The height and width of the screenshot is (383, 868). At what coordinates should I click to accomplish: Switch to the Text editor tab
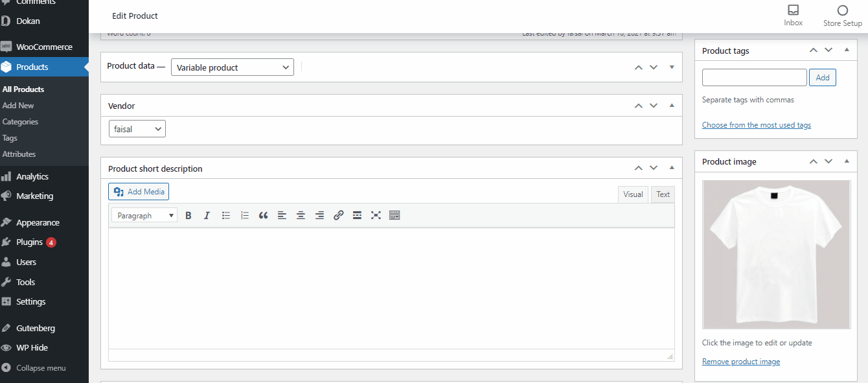(x=663, y=194)
